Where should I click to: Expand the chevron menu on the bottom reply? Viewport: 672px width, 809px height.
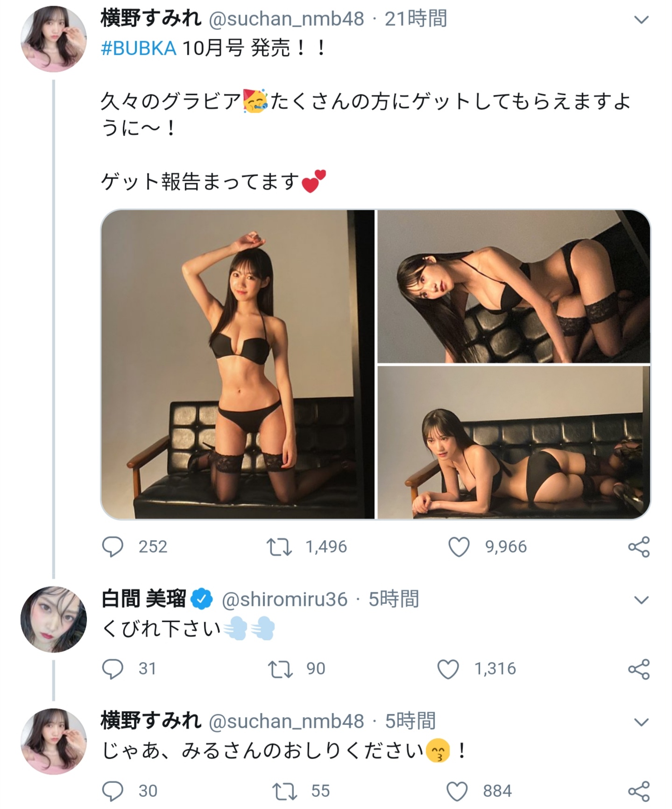642,722
